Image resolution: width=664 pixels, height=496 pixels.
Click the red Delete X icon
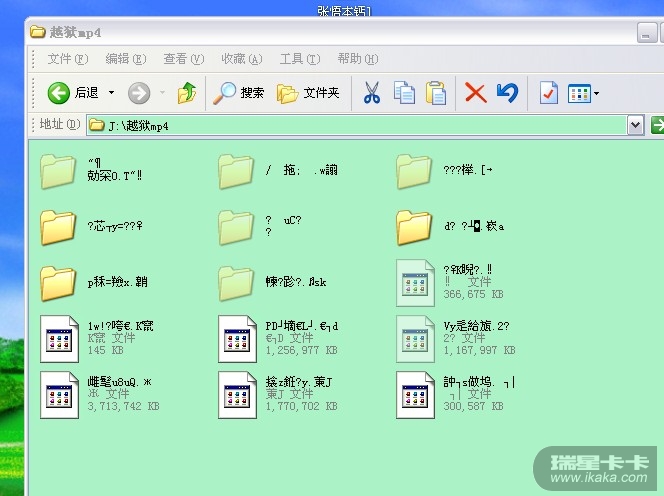tap(476, 93)
